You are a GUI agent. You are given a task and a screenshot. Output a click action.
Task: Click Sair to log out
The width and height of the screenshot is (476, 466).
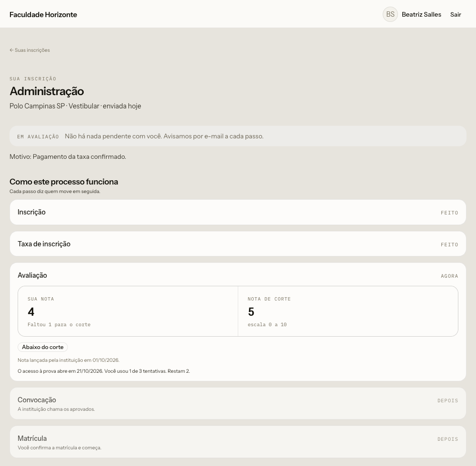pyautogui.click(x=456, y=15)
